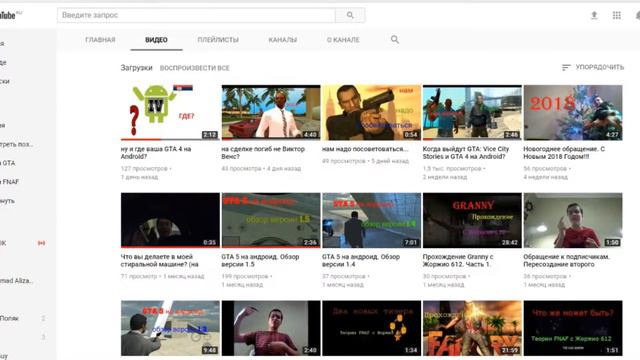Open the 1:34 Два новых тизера thumbnail
Image resolution: width=640 pixels, height=360 pixels.
pyautogui.click(x=371, y=328)
